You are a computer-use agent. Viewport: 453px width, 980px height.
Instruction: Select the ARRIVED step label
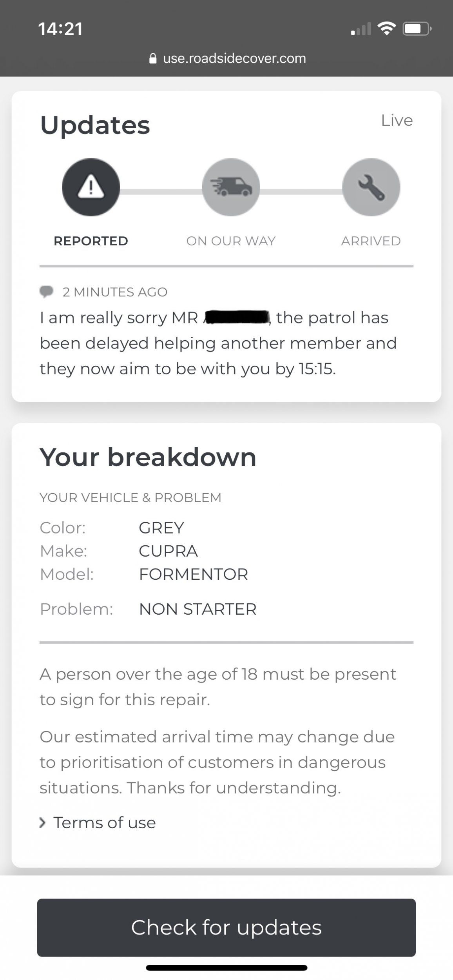point(371,241)
